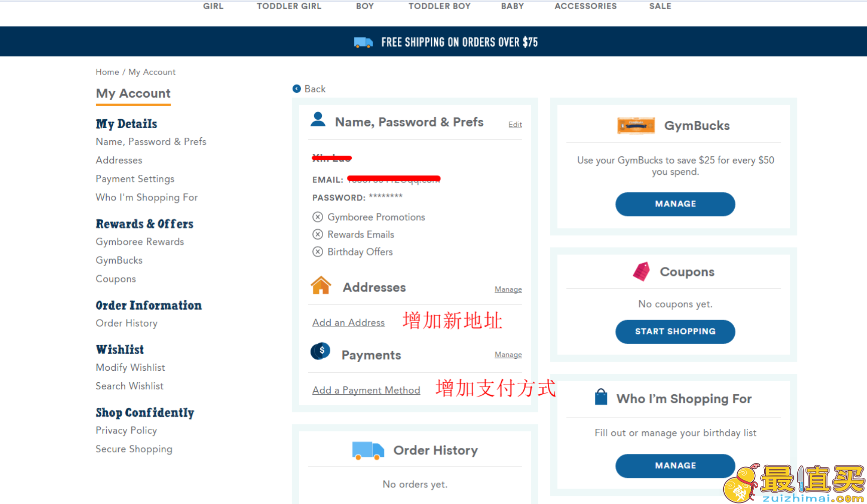Click the GymBucks coupon image icon
The height and width of the screenshot is (504, 867).
pos(636,125)
